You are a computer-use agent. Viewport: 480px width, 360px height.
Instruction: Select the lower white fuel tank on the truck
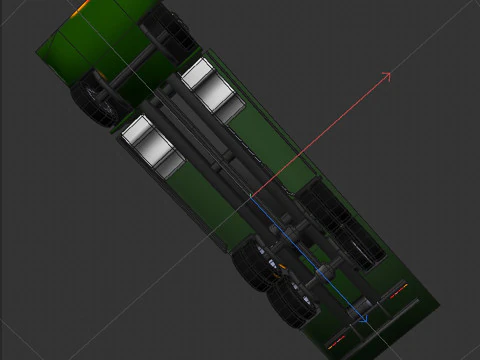(153, 147)
